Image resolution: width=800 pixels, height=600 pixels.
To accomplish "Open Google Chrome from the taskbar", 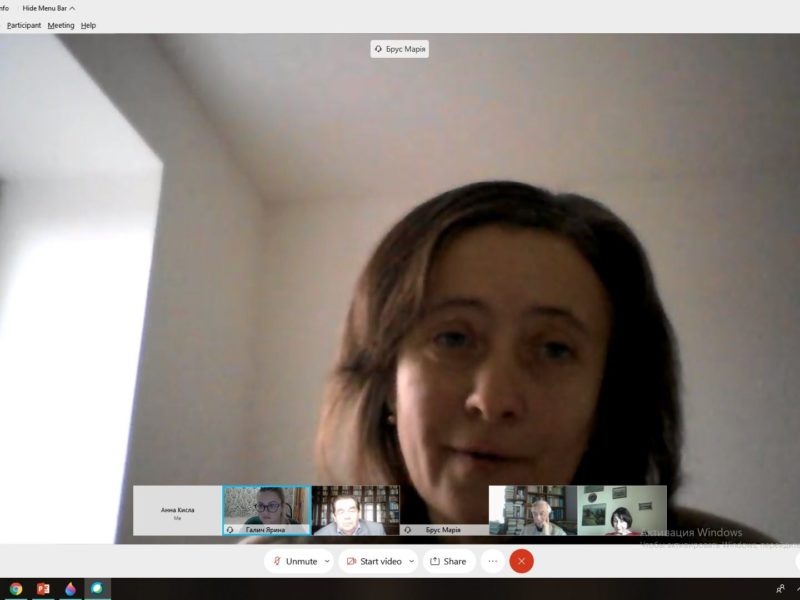I will [x=16, y=589].
